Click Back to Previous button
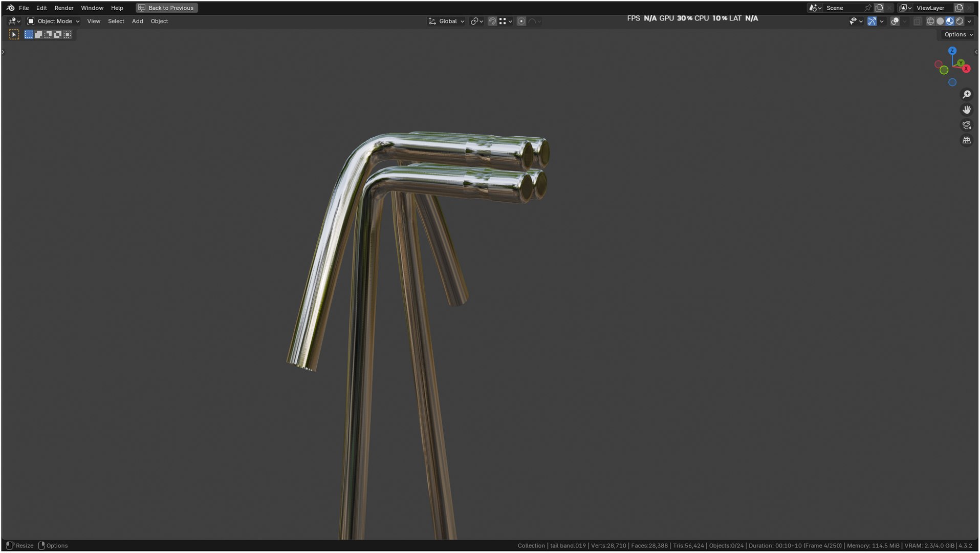Image resolution: width=980 pixels, height=553 pixels. pos(167,8)
